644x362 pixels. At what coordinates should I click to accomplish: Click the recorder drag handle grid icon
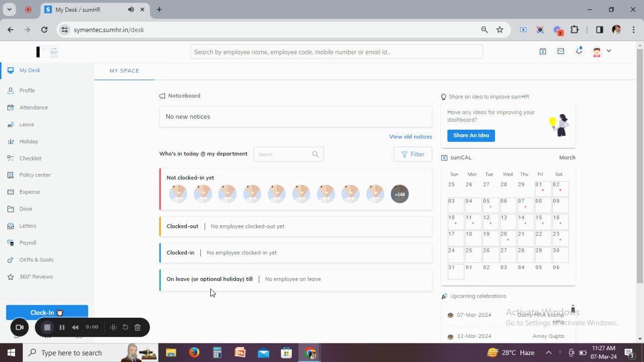(113, 327)
